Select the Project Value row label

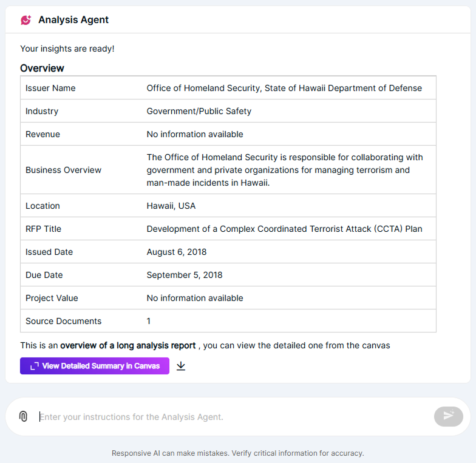52,298
